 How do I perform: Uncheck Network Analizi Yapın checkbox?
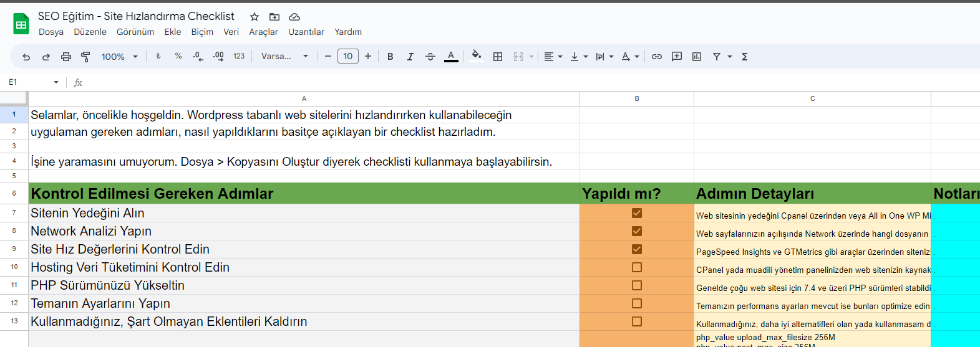[x=637, y=231]
